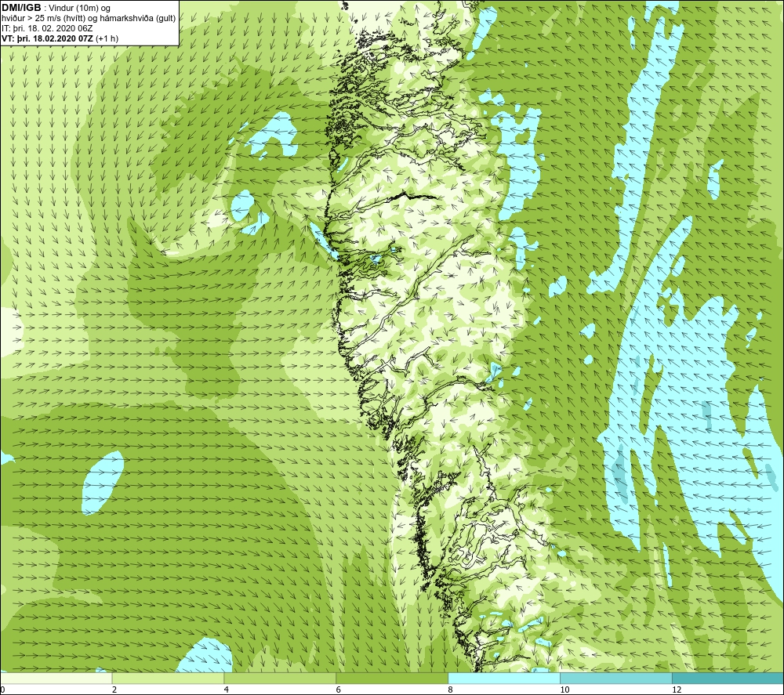Click the "VT: þri. 18.02.2020 07Z" valid time
Image resolution: width=784 pixels, height=695 pixels.
click(47, 38)
